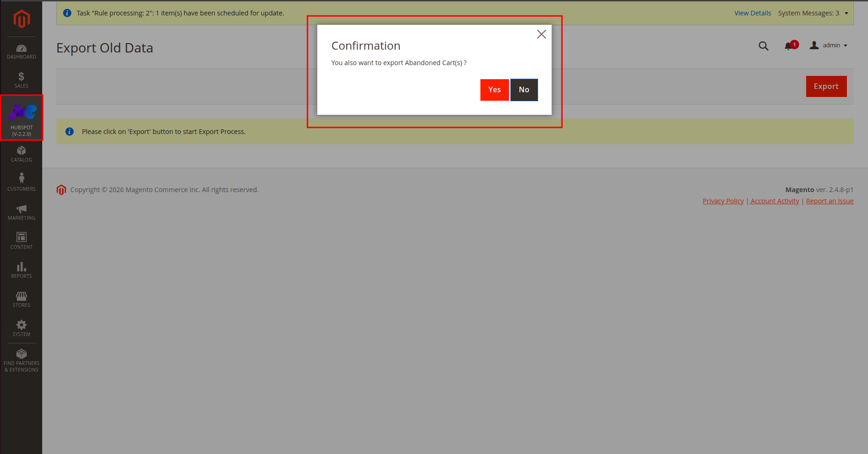This screenshot has width=868, height=454.
Task: Open the Marketing megaphone menu
Action: pos(22,212)
